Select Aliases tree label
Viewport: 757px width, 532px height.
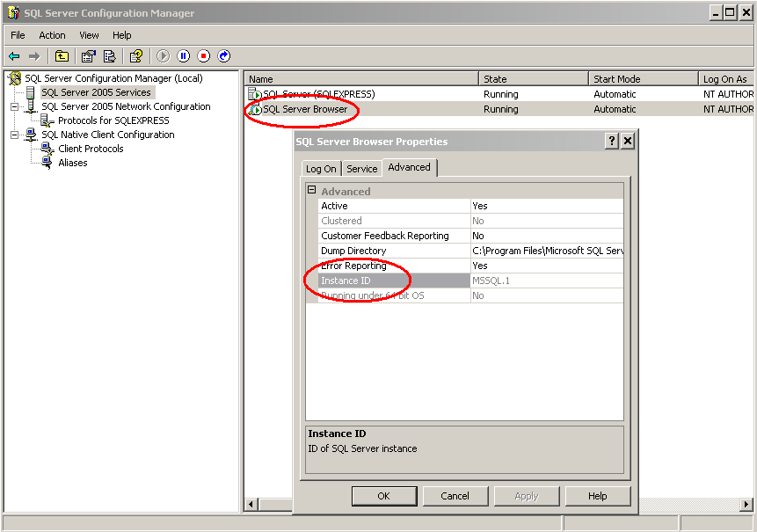pos(73,163)
